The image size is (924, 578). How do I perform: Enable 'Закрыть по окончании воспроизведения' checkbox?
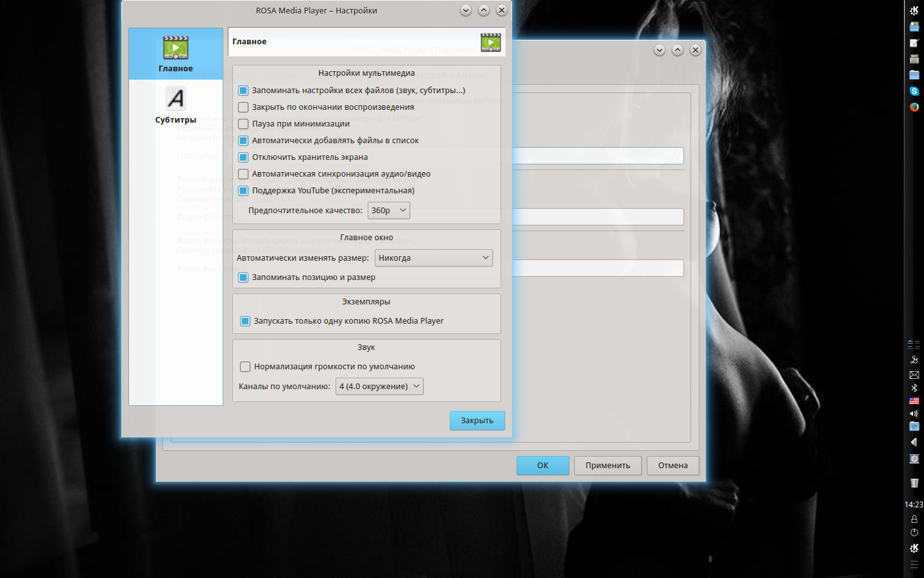tap(243, 107)
